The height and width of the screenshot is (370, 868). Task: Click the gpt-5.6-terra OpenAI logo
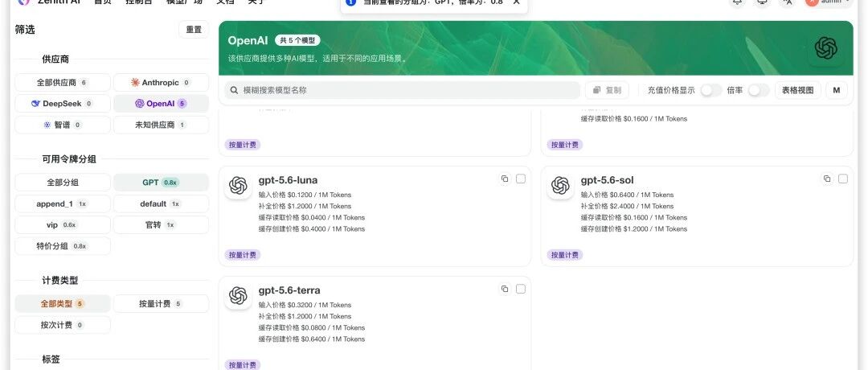click(238, 296)
